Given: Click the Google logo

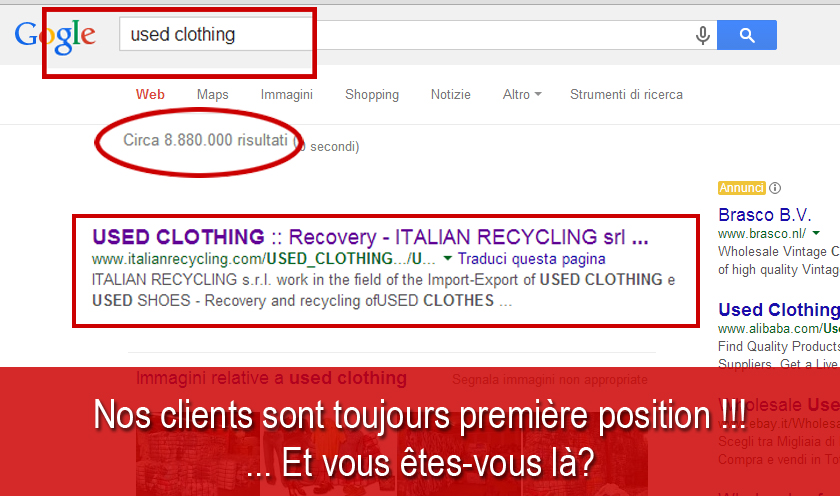Looking at the screenshot, I should tap(55, 36).
